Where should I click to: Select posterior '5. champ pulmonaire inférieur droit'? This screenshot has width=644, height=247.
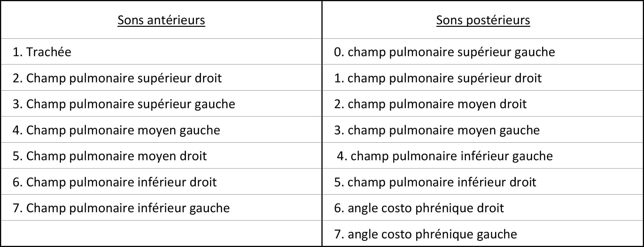tap(483, 182)
